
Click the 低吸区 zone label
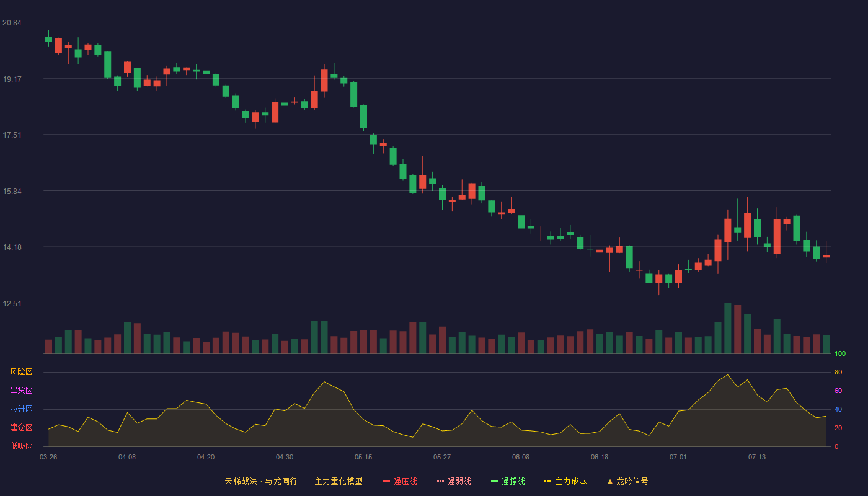point(21,446)
